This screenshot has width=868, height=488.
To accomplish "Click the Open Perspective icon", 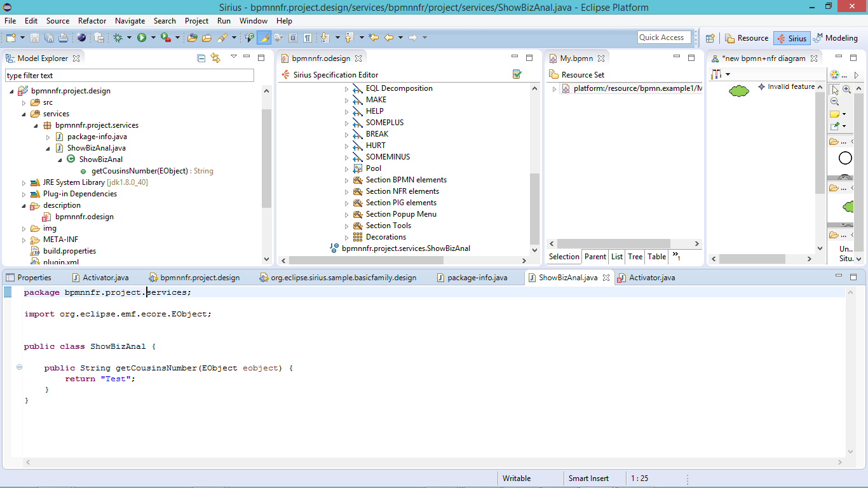I will tap(710, 38).
